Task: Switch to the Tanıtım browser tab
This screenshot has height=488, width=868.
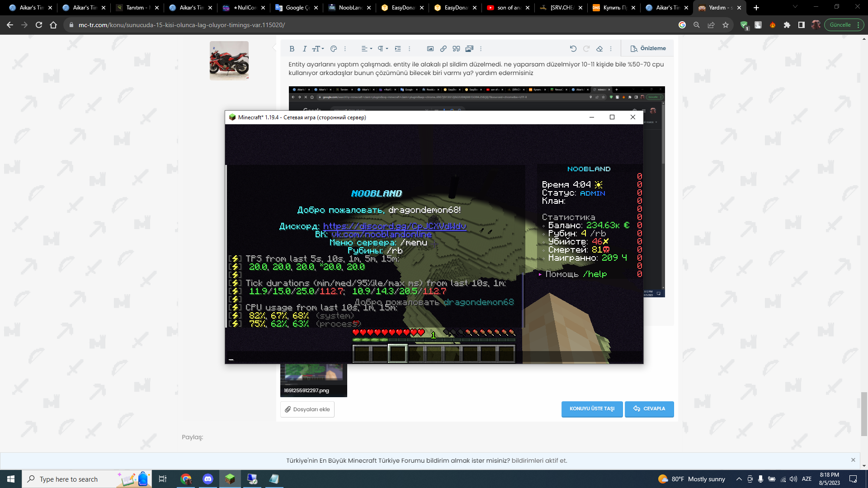Action: 137,8
